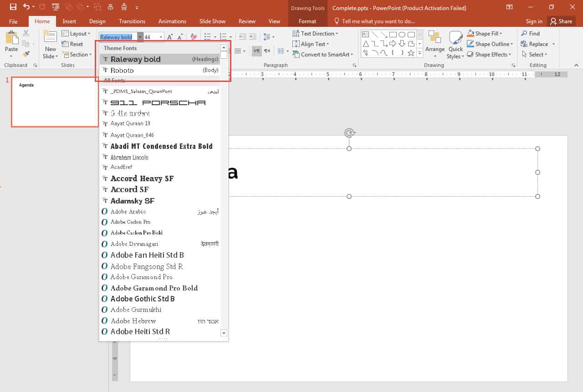Click the Increase Font Size icon
The width and height of the screenshot is (583, 392).
click(x=169, y=36)
